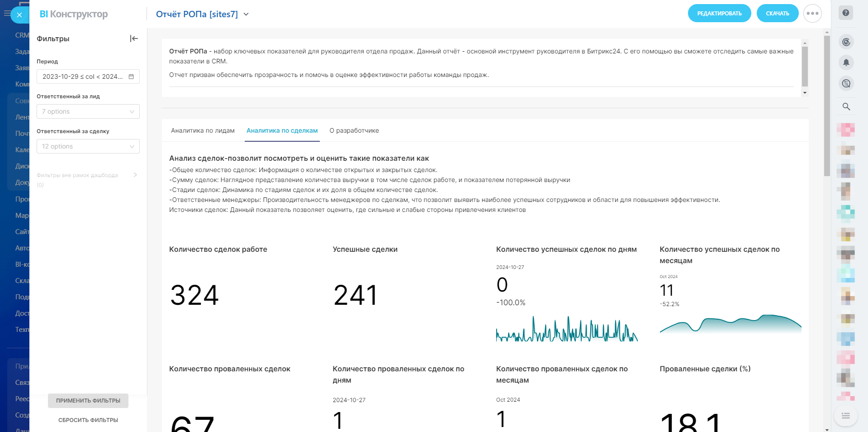
Task: Open the circular copilot icon below help
Action: (x=846, y=42)
